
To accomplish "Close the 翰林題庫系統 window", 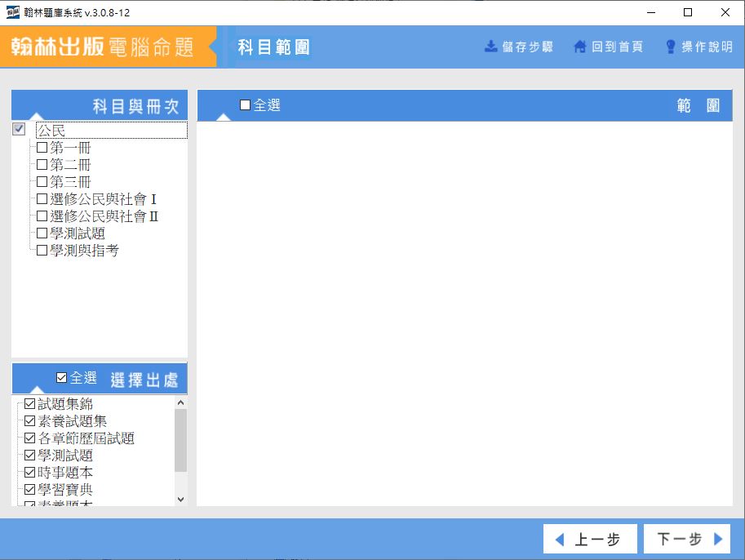I will [725, 12].
